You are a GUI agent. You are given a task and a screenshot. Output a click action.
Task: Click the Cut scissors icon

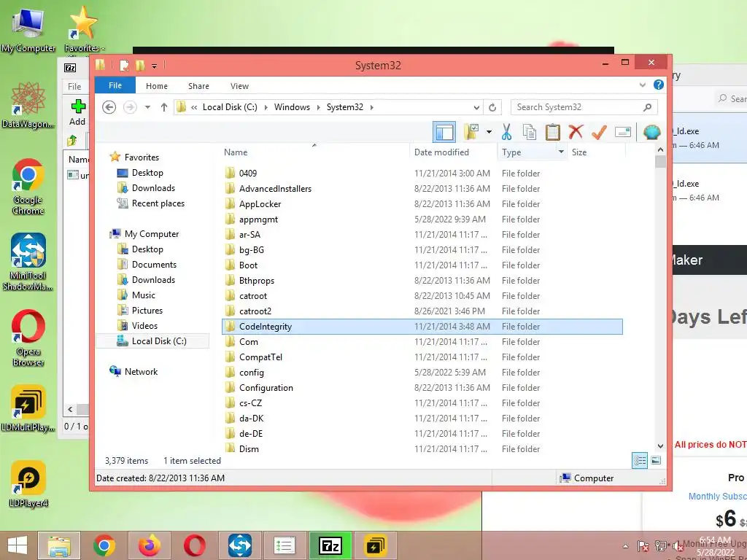(x=506, y=132)
